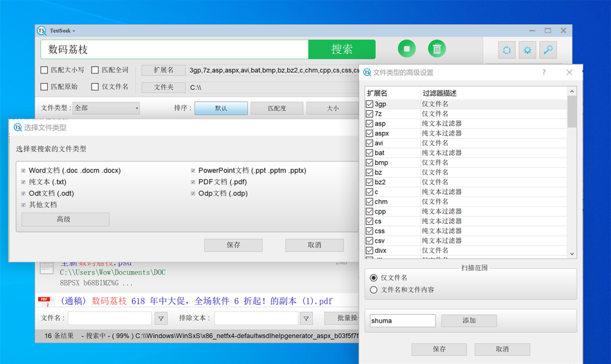Click the help question mark in 高级设置 dialog
This screenshot has width=611, height=364.
[x=544, y=72]
